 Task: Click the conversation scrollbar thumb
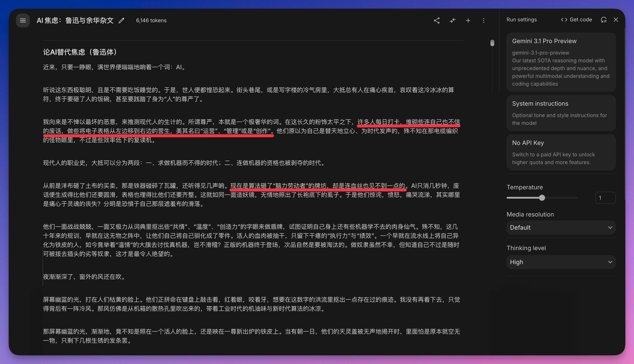[x=492, y=43]
